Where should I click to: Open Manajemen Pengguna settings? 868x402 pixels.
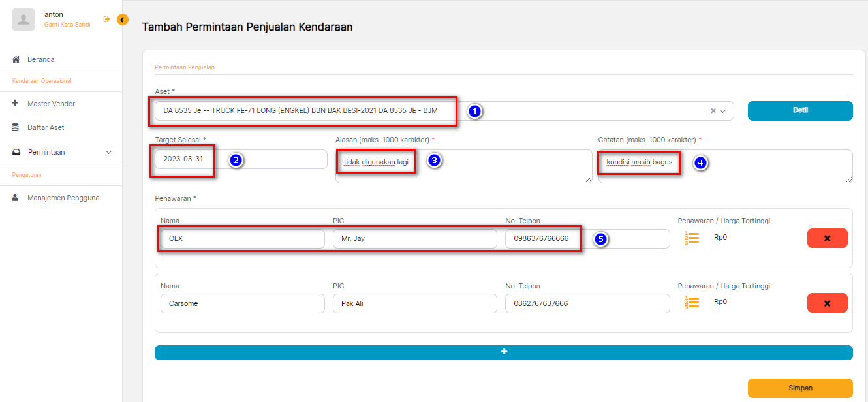pos(63,198)
